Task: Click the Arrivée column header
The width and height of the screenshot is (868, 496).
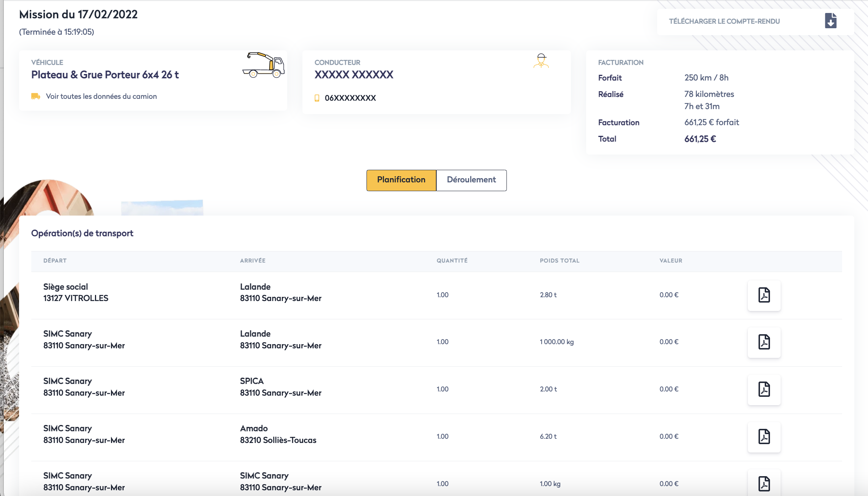Action: pyautogui.click(x=252, y=261)
